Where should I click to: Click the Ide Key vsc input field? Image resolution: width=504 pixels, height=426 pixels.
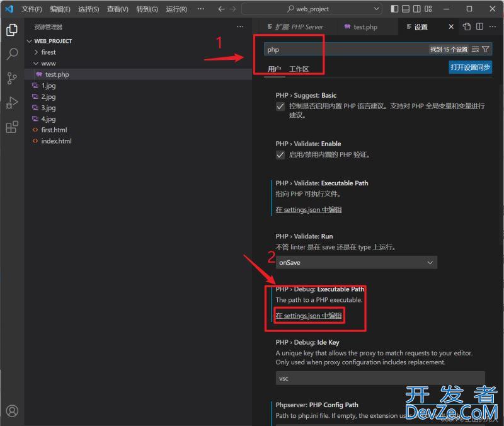coord(381,378)
